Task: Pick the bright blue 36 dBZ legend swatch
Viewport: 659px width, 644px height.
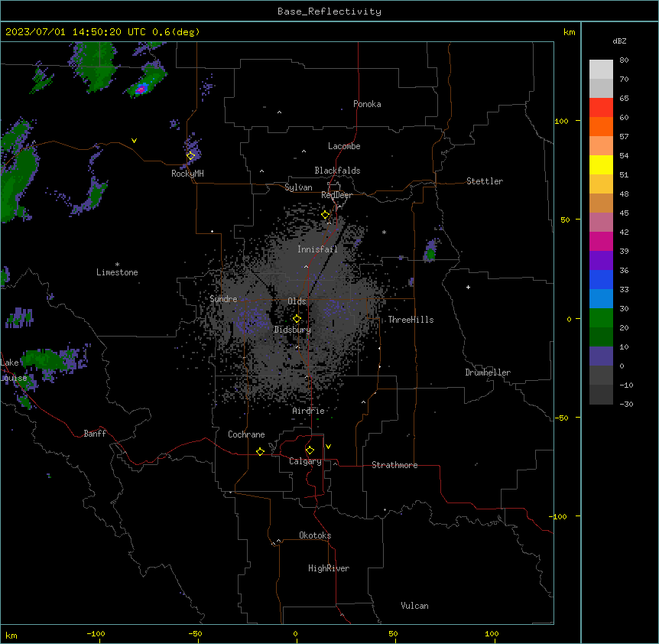Action: point(601,279)
